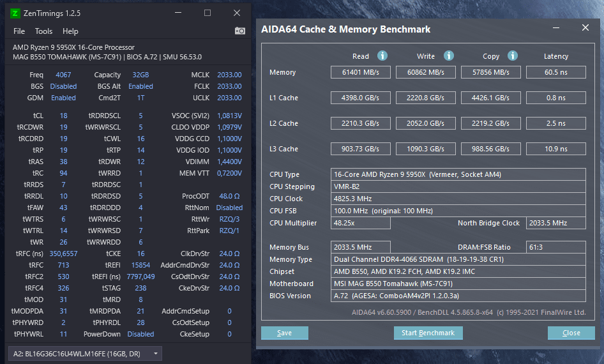Viewport: 604px width, 364px height.
Task: Click the Chipset field AMD B550
Action: pyautogui.click(x=458, y=271)
